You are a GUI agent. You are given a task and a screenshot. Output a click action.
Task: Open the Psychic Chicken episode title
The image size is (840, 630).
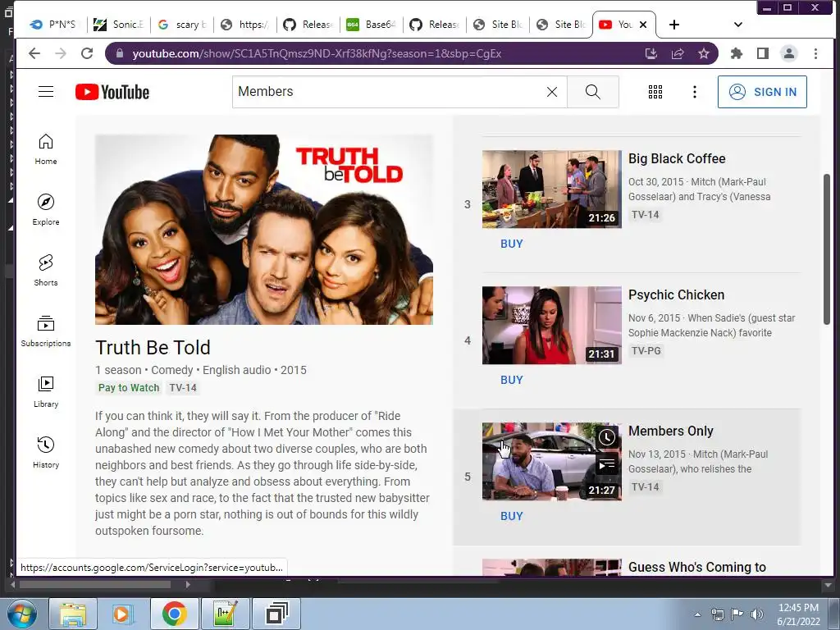pos(676,294)
